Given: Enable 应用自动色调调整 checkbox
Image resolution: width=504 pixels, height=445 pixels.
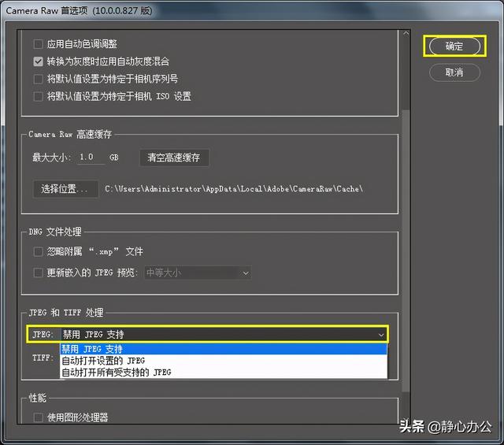Looking at the screenshot, I should point(39,44).
